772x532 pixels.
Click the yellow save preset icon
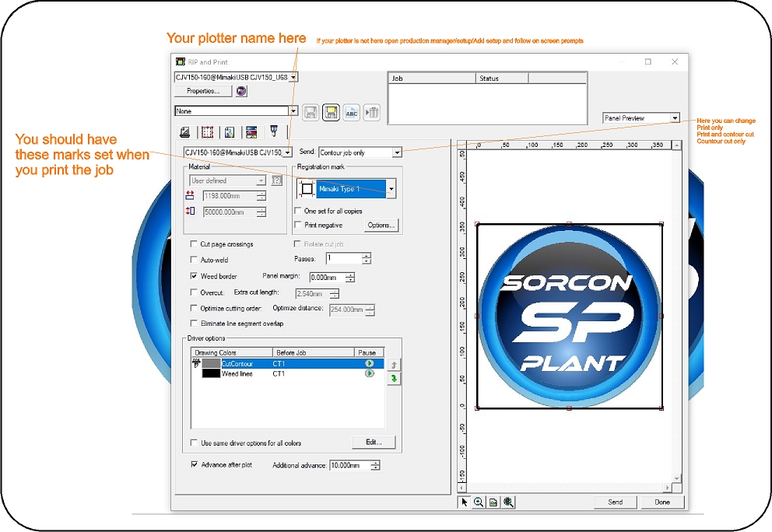(331, 113)
